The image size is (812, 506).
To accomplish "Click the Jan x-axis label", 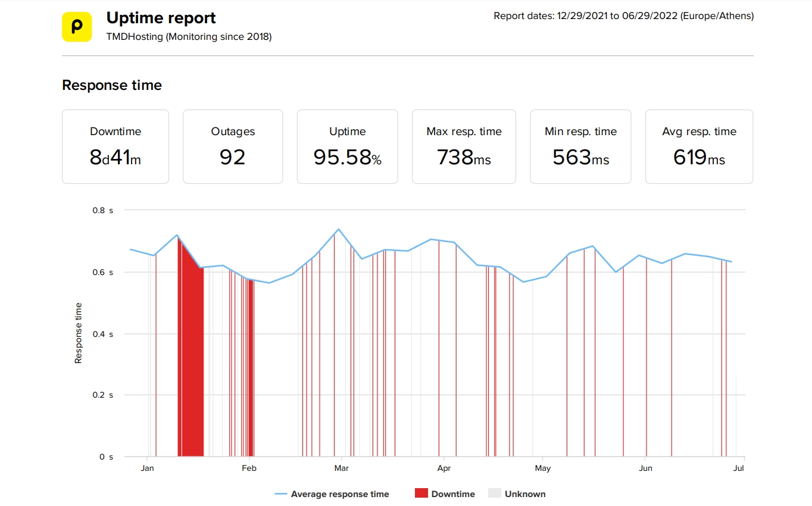I will click(147, 468).
